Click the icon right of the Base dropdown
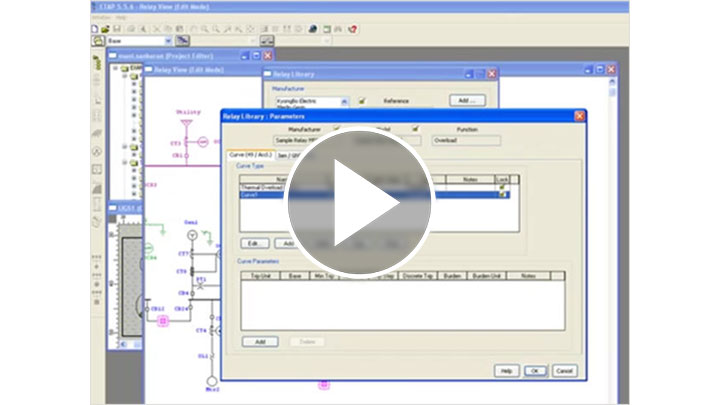This screenshot has width=720, height=405. click(184, 41)
